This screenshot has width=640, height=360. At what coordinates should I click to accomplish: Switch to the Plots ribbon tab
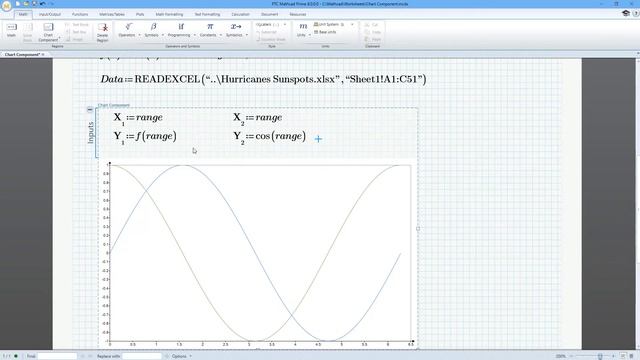pos(140,14)
